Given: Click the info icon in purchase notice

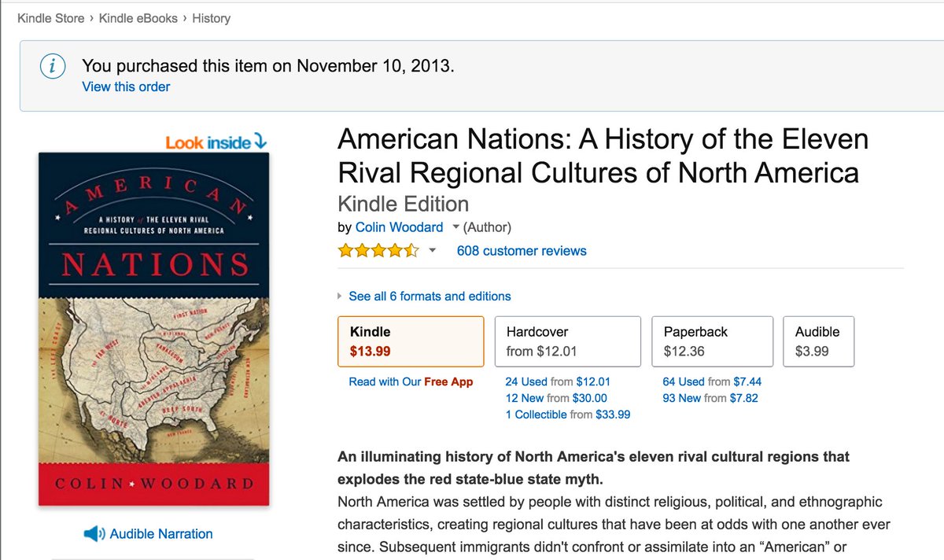Looking at the screenshot, I should coord(52,66).
